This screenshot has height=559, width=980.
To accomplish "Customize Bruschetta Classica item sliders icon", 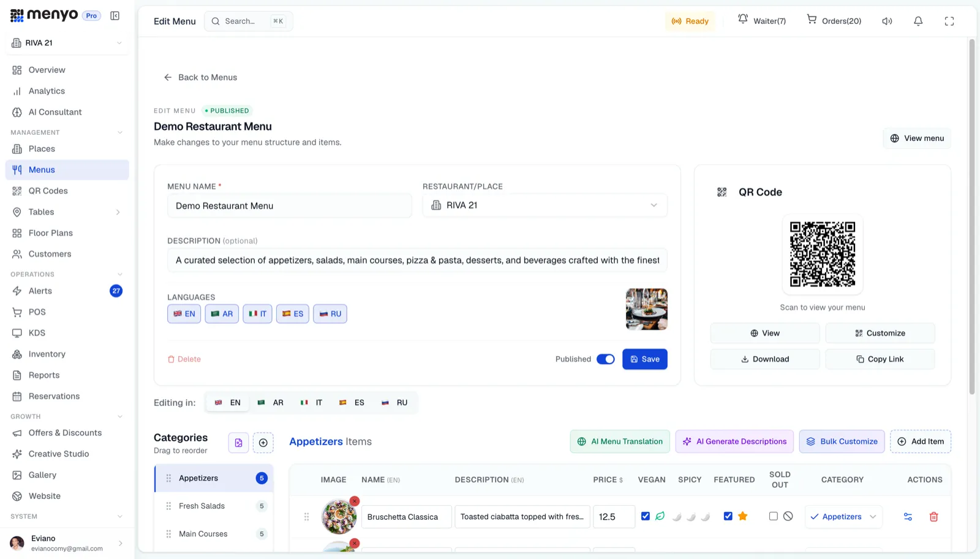I will click(x=908, y=517).
